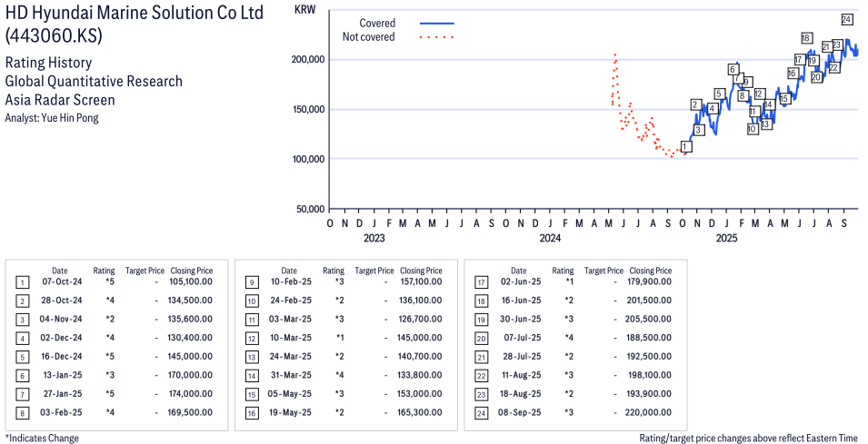Click chart marker 1 on the price line
This screenshot has width=868, height=444.
[x=686, y=146]
